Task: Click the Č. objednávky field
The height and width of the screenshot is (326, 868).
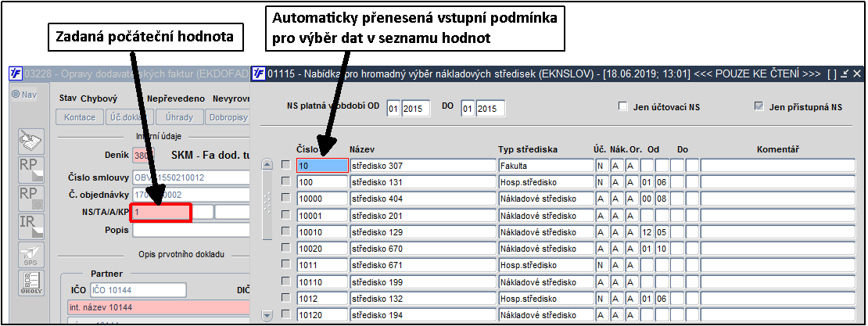Action: (191, 195)
